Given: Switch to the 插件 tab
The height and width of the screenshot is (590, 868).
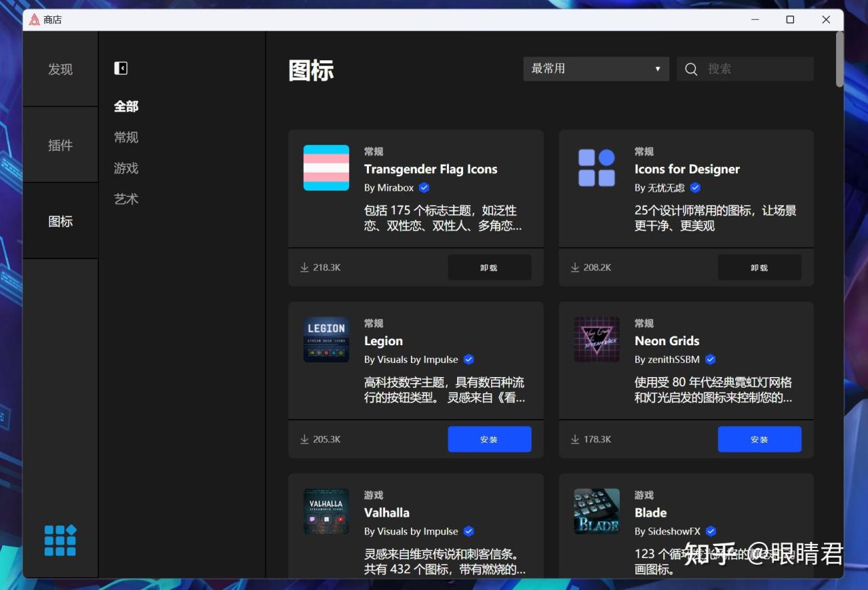Looking at the screenshot, I should tap(60, 144).
